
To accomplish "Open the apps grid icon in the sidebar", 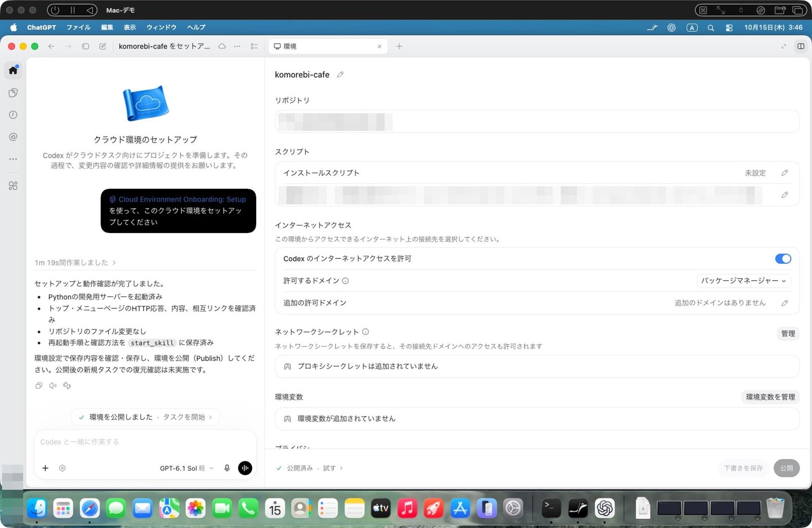I will click(x=13, y=186).
